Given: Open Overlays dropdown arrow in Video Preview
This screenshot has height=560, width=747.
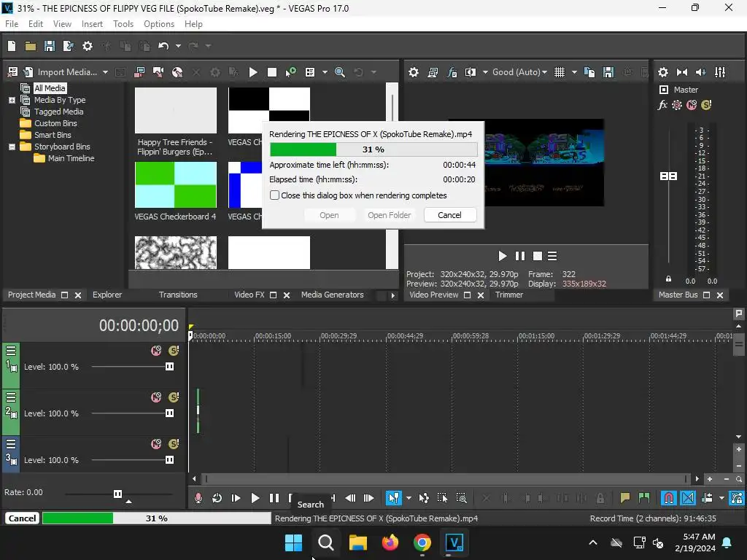Looking at the screenshot, I should 574,72.
